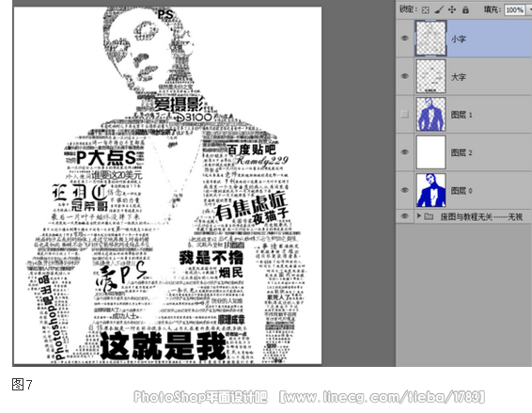The height and width of the screenshot is (413, 532).
Task: Click the 大字 layer name
Action: pyautogui.click(x=459, y=77)
